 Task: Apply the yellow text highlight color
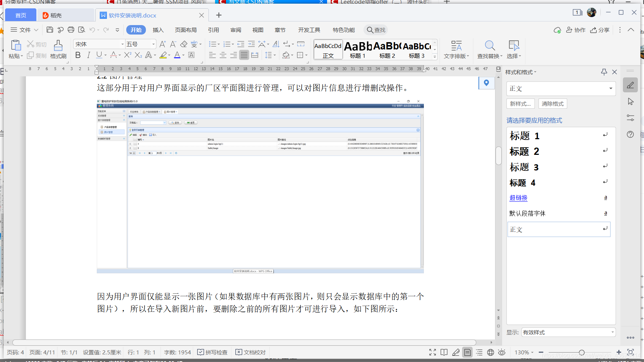point(163,55)
